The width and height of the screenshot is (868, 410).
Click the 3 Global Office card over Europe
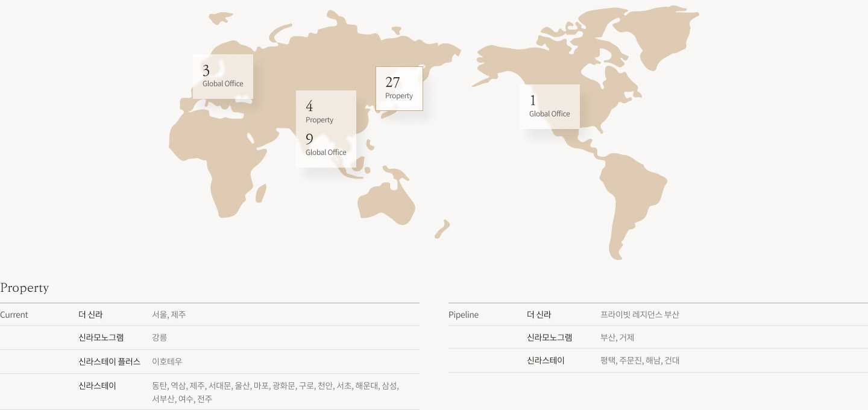tap(223, 77)
